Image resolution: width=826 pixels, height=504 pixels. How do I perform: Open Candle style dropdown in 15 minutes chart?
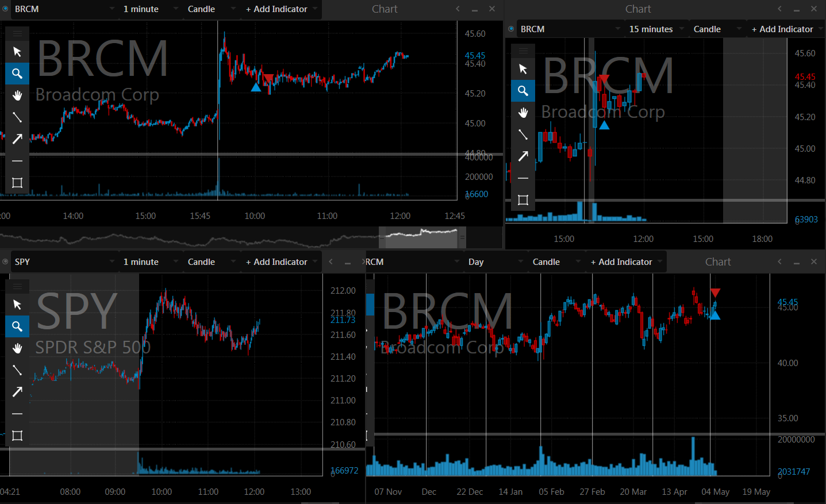tap(718, 29)
